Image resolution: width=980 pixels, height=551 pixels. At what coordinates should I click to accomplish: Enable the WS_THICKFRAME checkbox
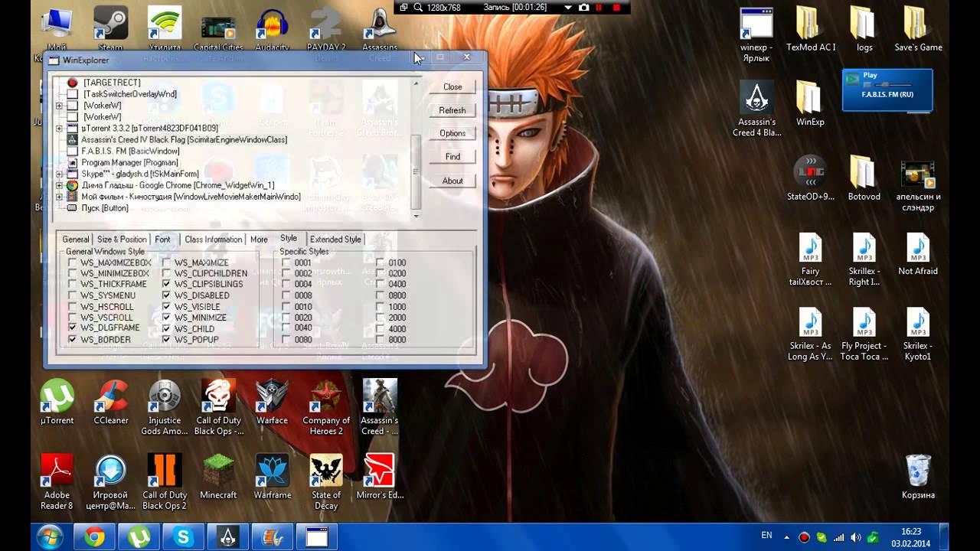72,284
